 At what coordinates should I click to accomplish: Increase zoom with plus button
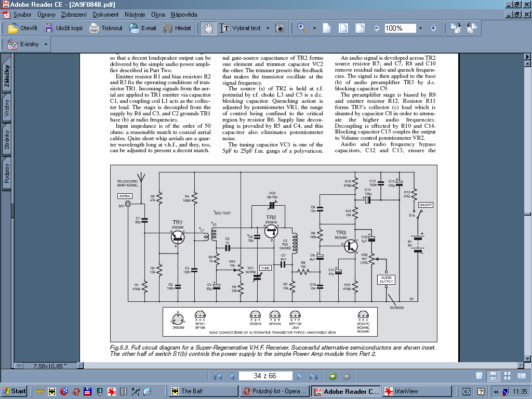pos(433,28)
